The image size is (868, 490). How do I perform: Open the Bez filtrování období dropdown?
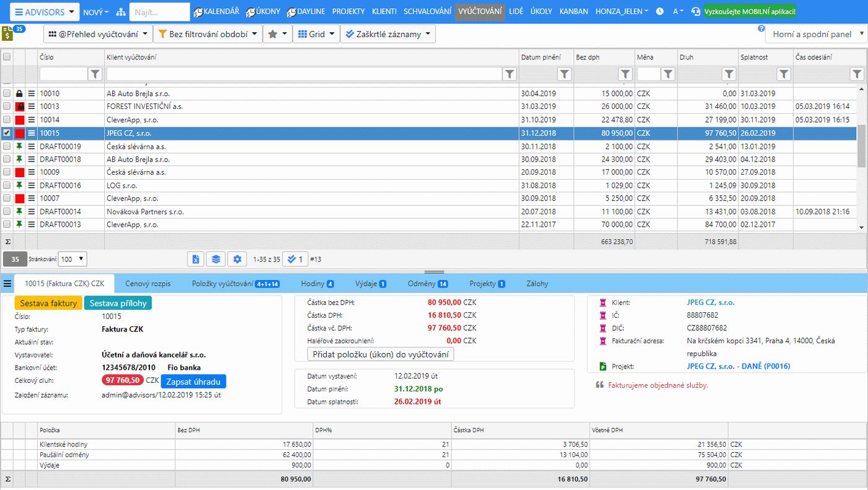tap(208, 34)
